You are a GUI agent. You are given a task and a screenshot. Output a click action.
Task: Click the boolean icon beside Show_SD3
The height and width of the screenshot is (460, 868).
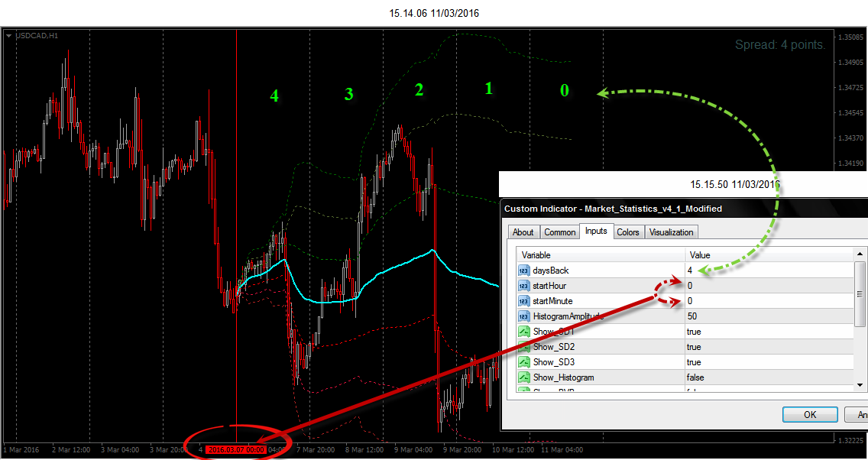(x=523, y=362)
